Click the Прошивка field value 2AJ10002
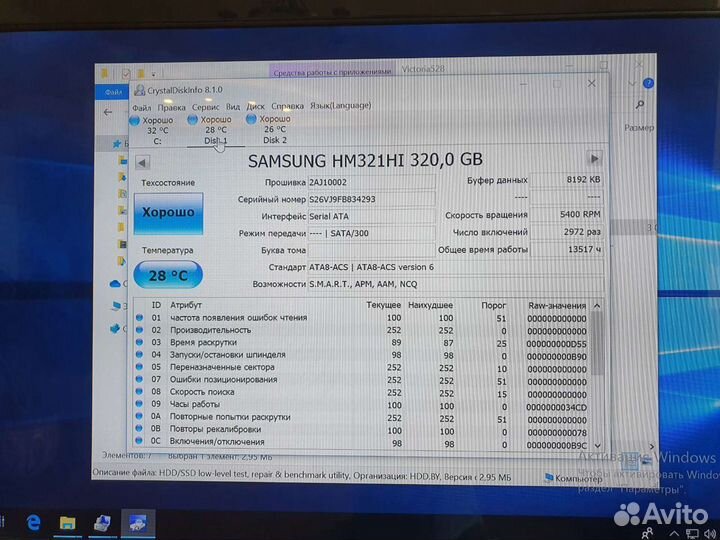This screenshot has height=540, width=720. click(371, 182)
